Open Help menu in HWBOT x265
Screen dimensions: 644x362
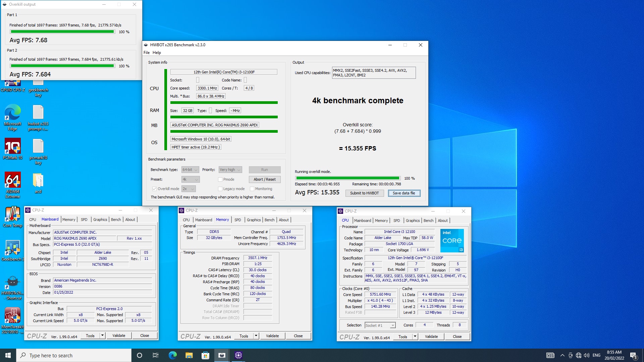[157, 53]
